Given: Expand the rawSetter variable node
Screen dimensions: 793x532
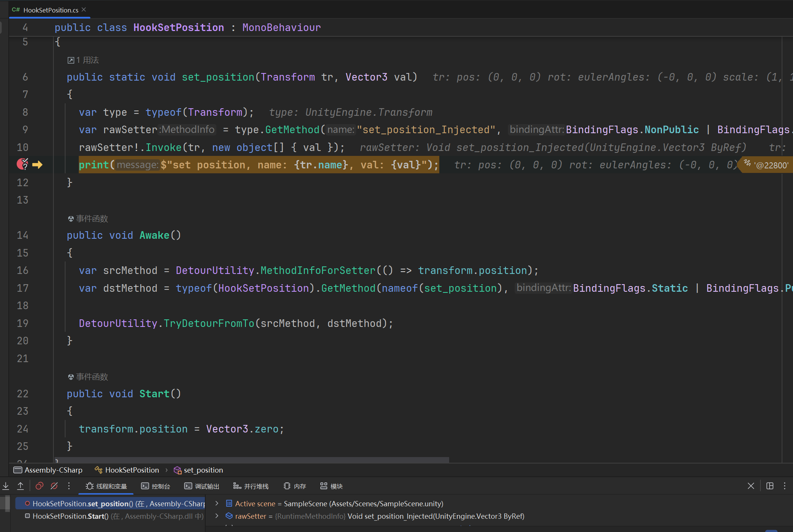Looking at the screenshot, I should tap(217, 516).
